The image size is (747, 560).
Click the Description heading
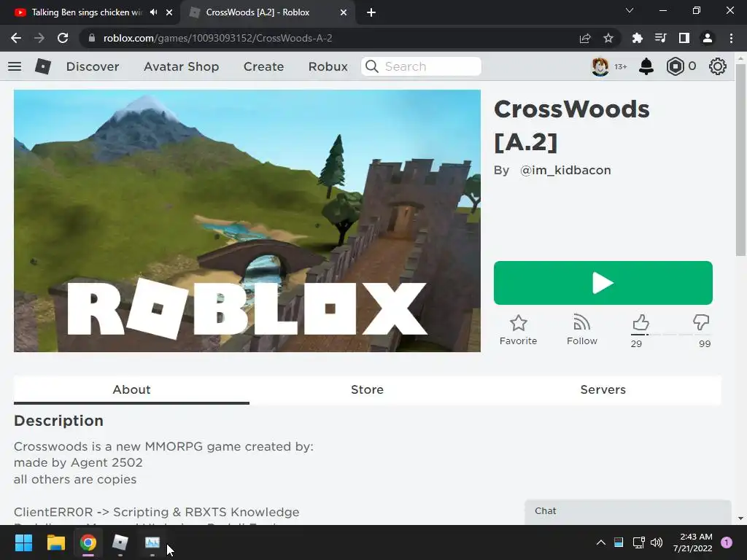point(58,421)
